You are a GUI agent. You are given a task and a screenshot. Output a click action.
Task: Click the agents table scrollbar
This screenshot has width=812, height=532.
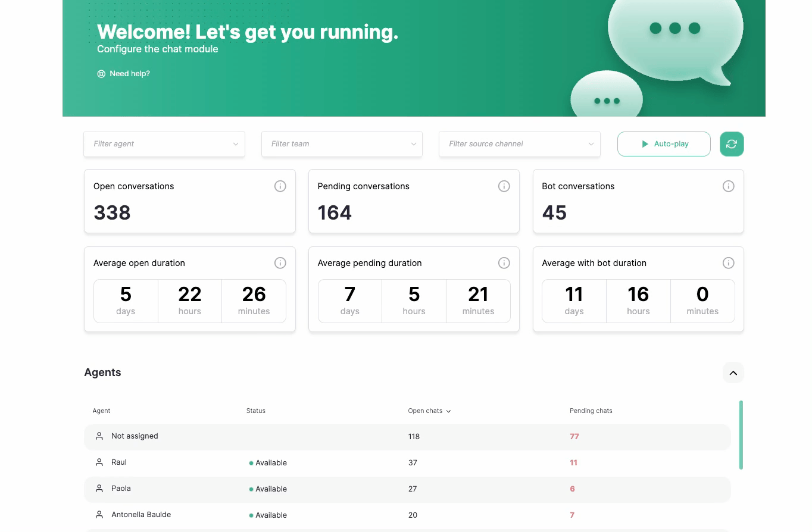coord(741,434)
